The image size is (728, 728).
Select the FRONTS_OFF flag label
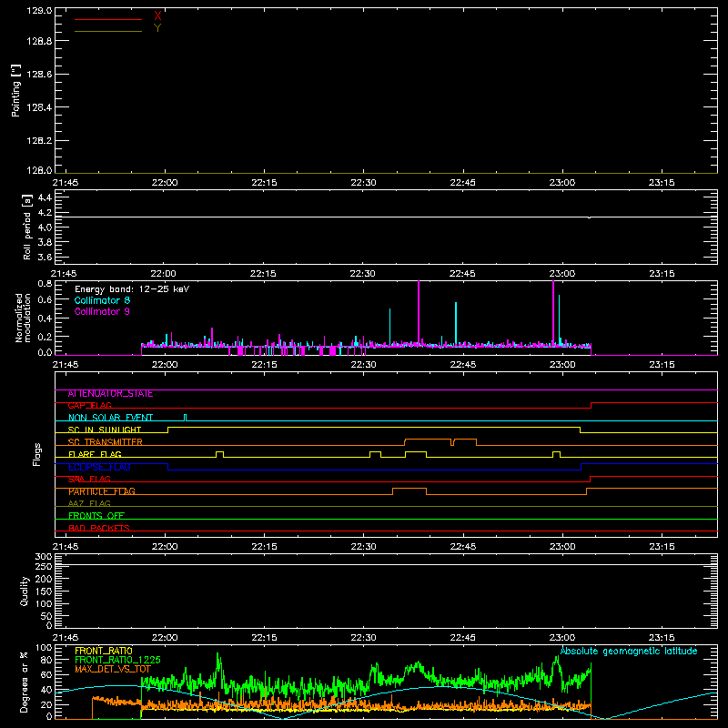coord(96,516)
